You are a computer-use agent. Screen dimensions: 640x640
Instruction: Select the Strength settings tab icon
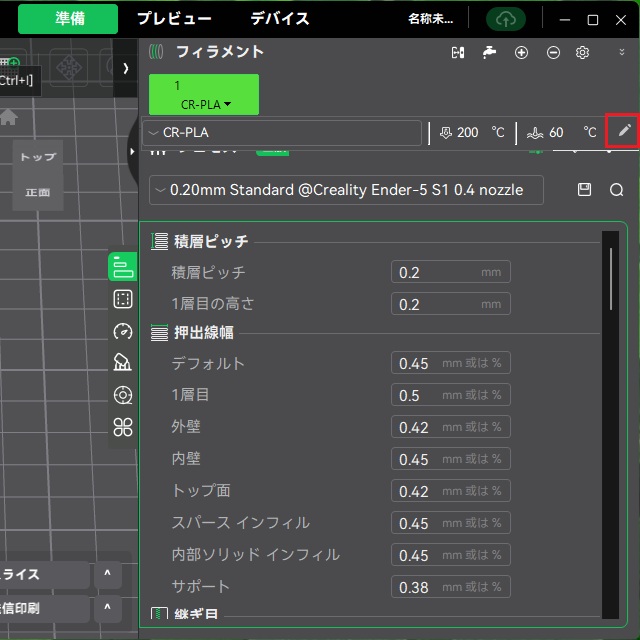click(123, 298)
